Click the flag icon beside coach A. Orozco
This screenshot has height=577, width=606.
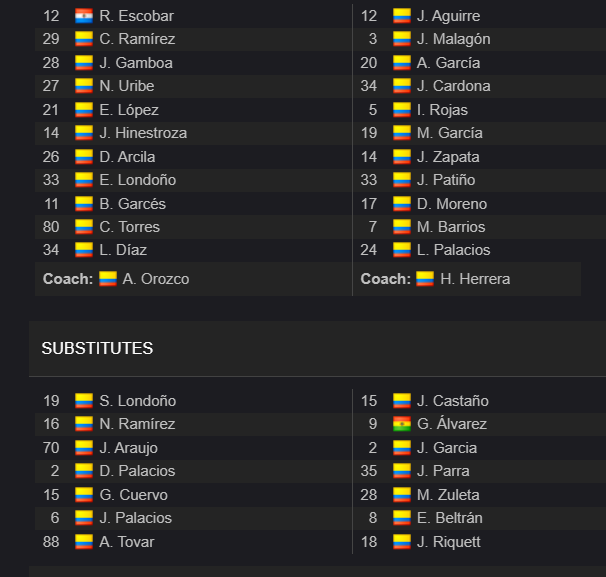[108, 279]
